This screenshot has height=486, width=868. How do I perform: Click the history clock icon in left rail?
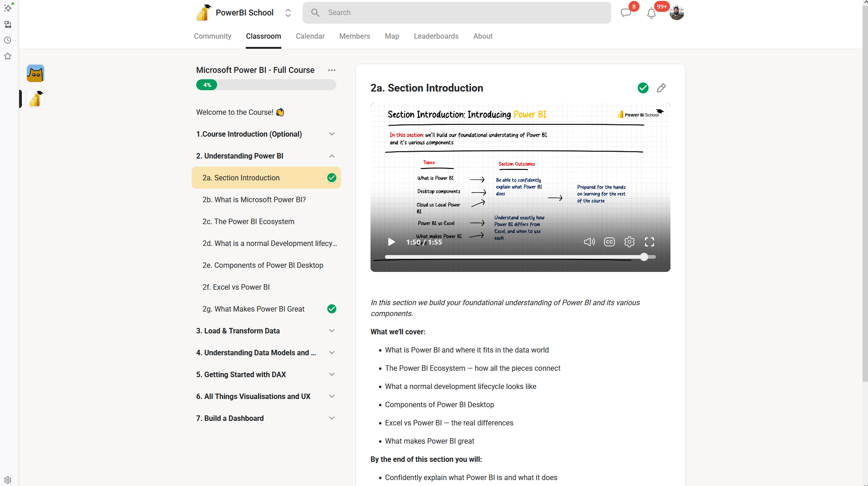(x=8, y=40)
